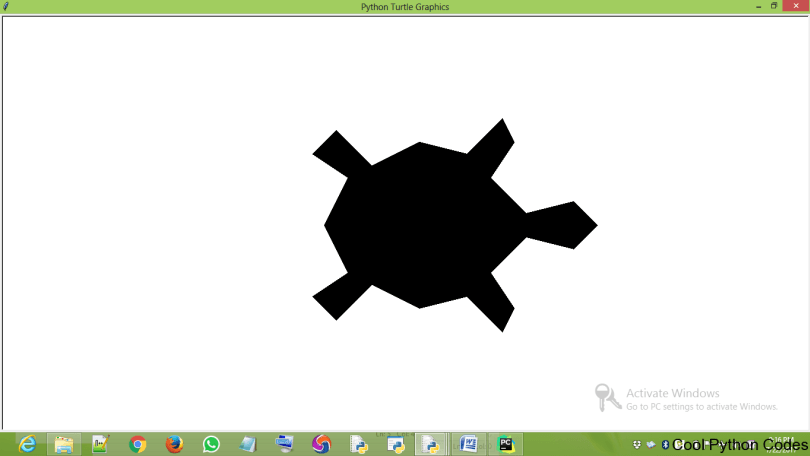The image size is (810, 456).
Task: Minimize the Python Turtle Graphics window
Action: pyautogui.click(x=758, y=6)
